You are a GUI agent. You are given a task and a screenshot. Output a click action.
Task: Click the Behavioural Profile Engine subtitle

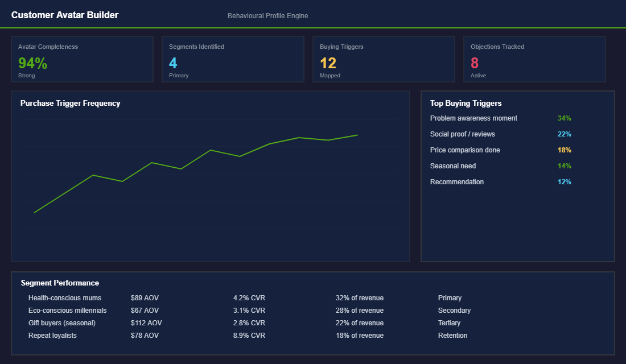pyautogui.click(x=267, y=15)
